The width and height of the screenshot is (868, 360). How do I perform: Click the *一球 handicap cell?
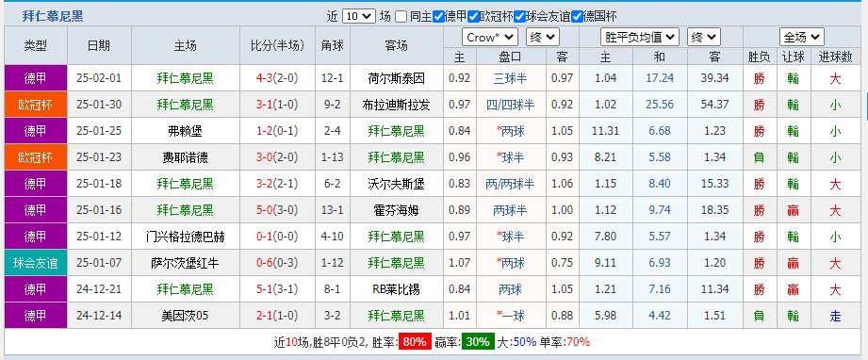click(x=510, y=316)
